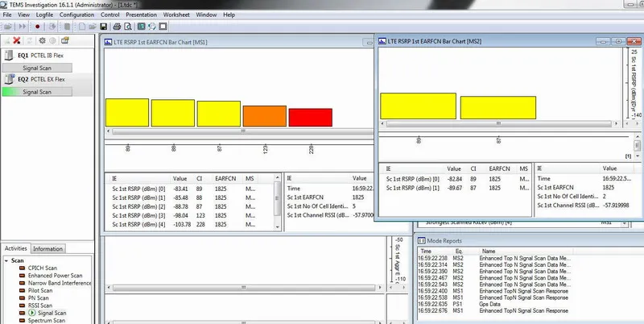This screenshot has height=324, width=644.
Task: Click the red bar in MS1 chart
Action: 310,118
